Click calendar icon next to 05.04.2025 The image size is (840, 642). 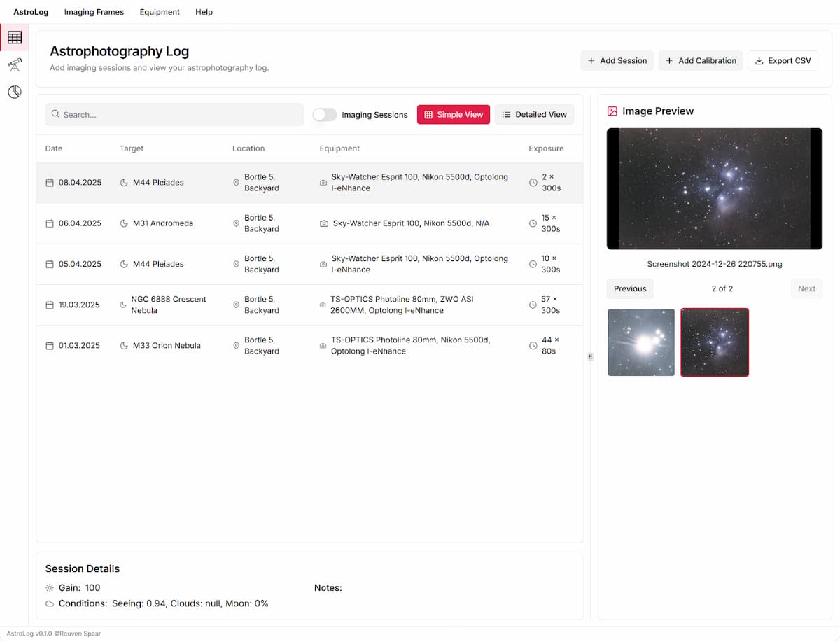pyautogui.click(x=50, y=264)
